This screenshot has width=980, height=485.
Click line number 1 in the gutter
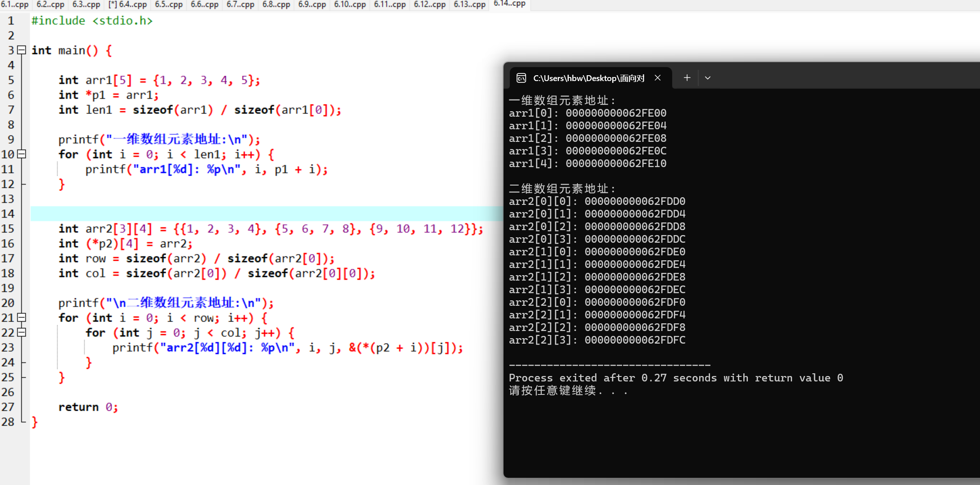(x=11, y=21)
